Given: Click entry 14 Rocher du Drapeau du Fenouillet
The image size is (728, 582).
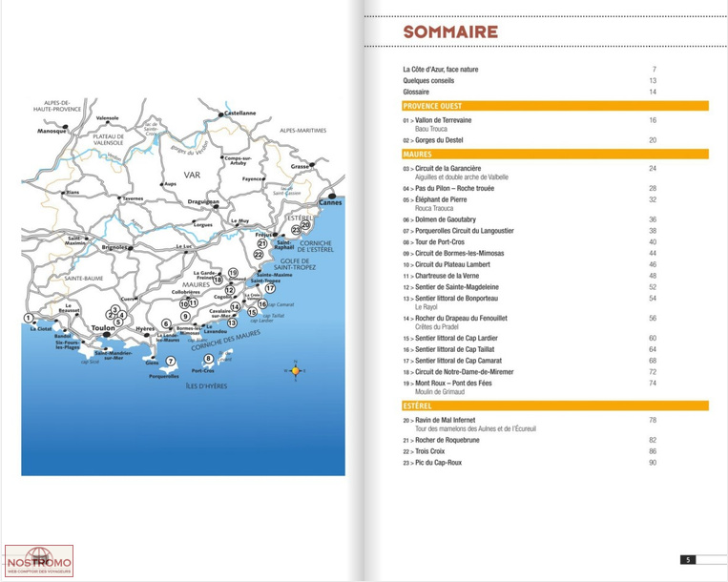Looking at the screenshot, I should point(455,319).
